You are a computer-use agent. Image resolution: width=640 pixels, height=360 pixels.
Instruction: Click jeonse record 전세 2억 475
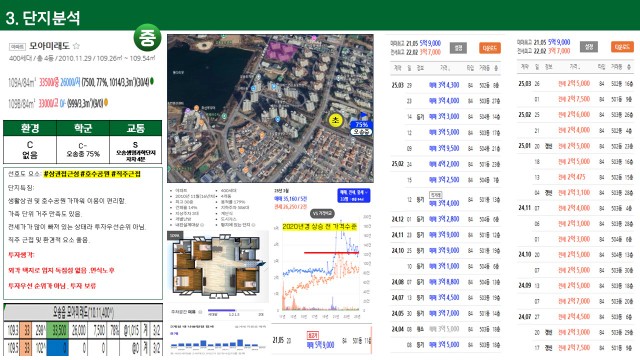(572, 177)
